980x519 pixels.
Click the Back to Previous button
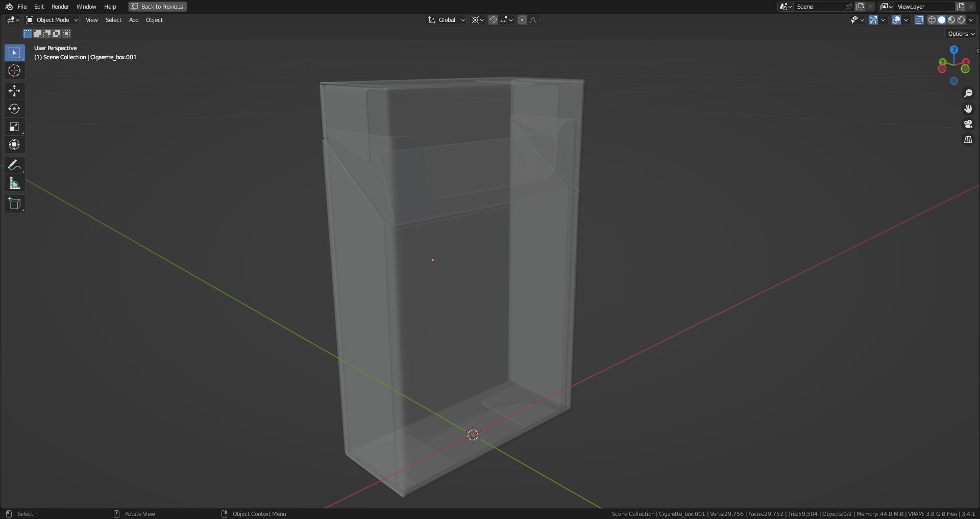[158, 7]
